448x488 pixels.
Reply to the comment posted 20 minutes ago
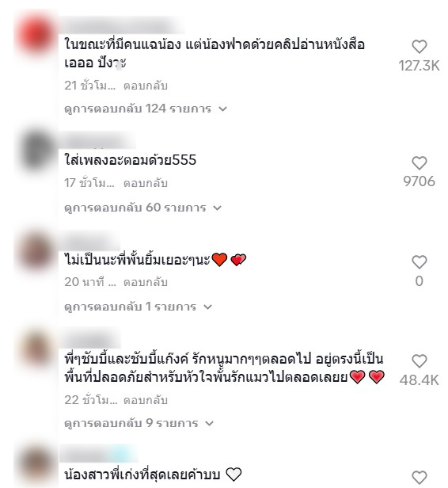pos(146,282)
